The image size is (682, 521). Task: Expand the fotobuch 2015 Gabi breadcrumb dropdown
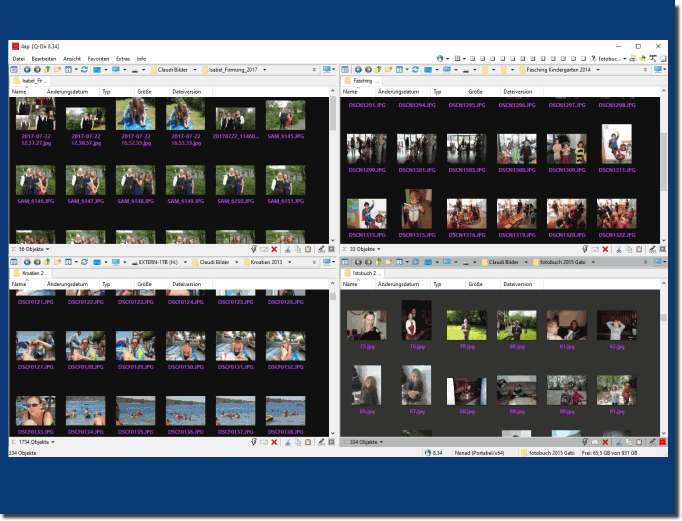pyautogui.click(x=593, y=262)
